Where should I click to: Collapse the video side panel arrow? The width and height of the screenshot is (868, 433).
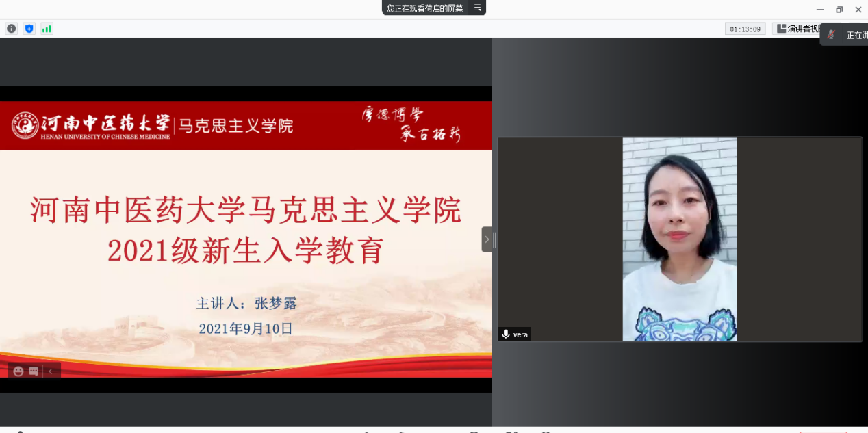point(487,239)
